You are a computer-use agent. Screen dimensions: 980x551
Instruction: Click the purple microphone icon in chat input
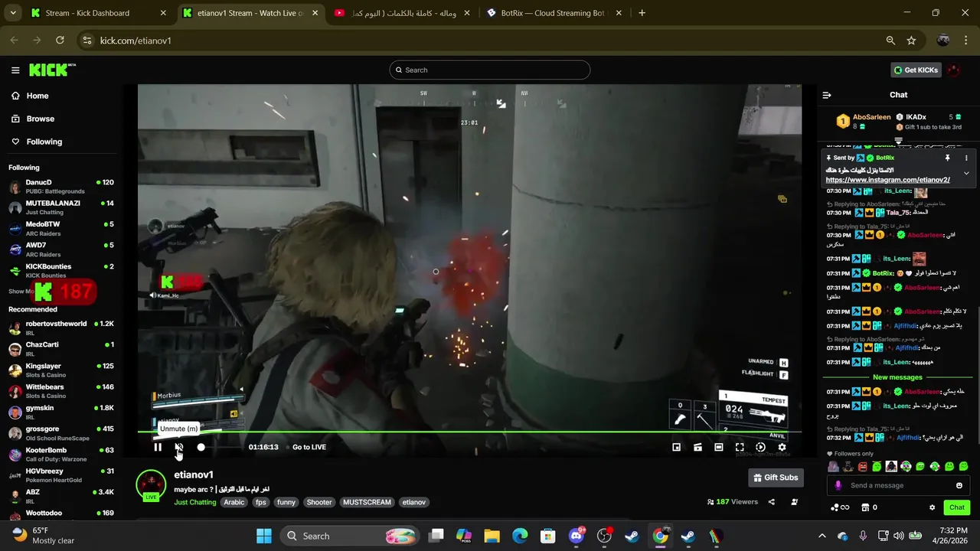click(838, 485)
